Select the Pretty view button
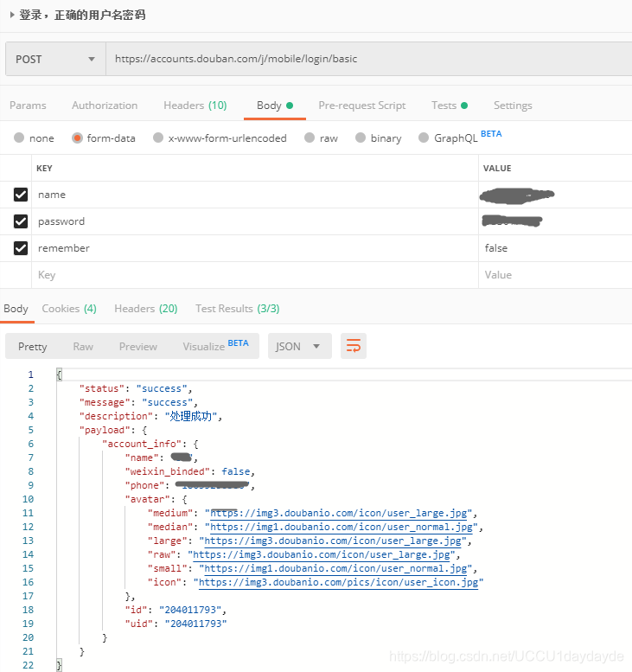Viewport: 632px width, 672px height. click(33, 346)
